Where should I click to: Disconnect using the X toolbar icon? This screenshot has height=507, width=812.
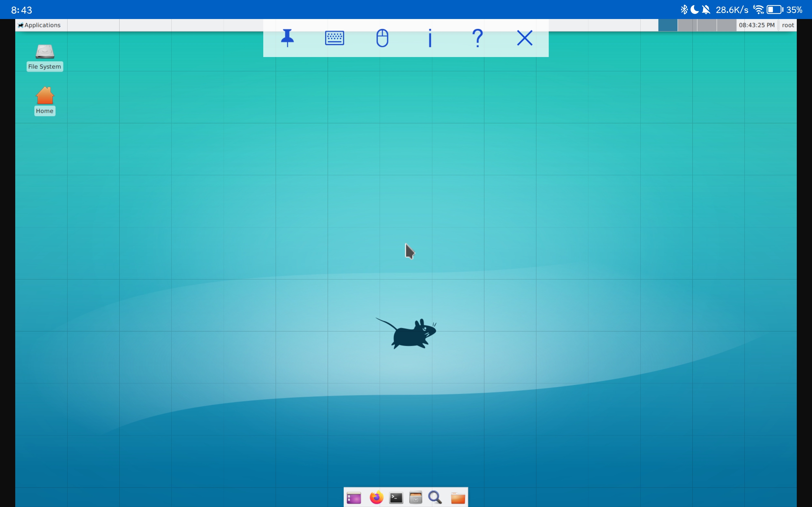click(x=524, y=38)
